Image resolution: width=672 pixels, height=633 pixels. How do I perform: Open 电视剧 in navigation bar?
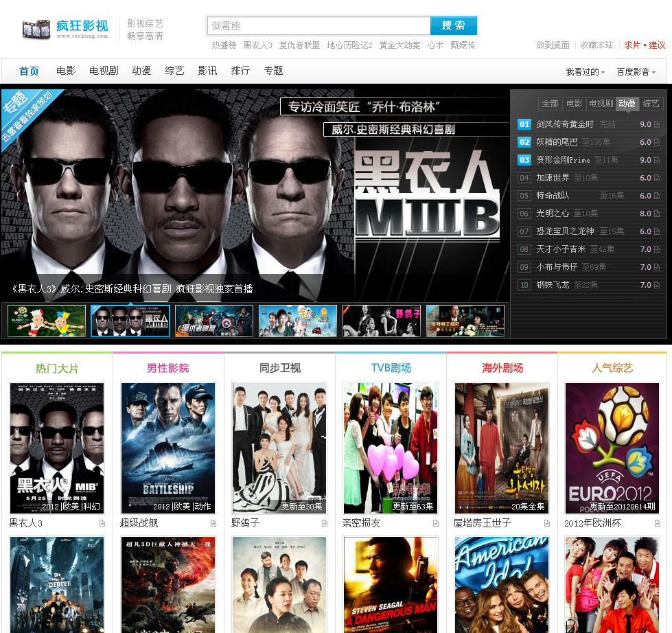[104, 71]
